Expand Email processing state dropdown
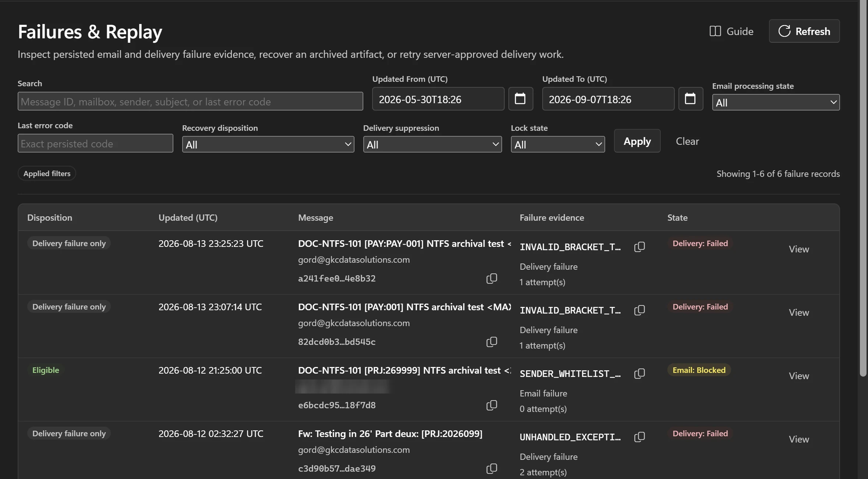Viewport: 868px width, 479px height. (x=776, y=102)
